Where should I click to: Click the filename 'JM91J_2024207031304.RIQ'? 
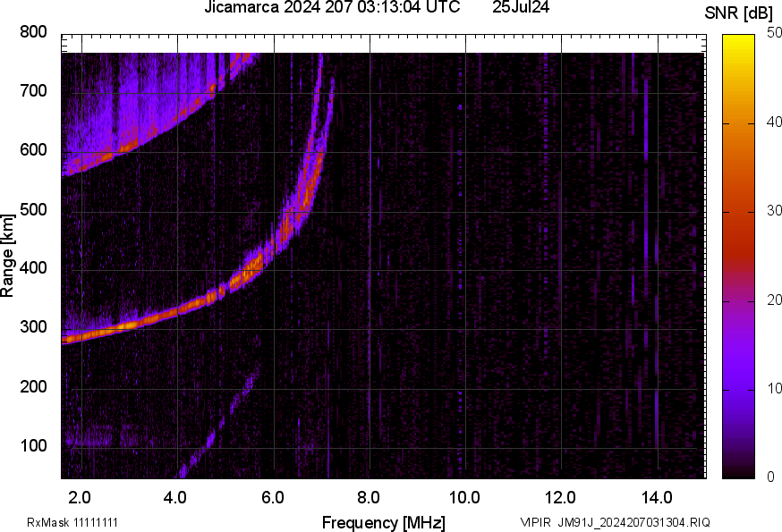click(x=633, y=522)
